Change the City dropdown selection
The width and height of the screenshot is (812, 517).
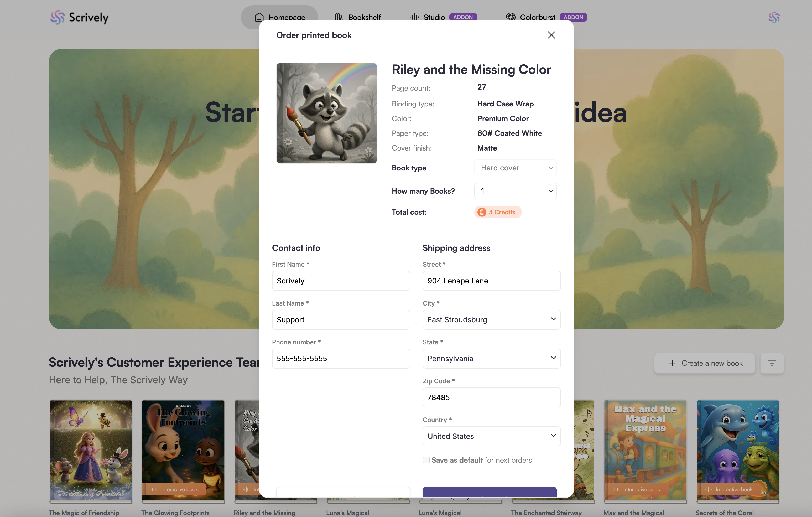pos(491,320)
